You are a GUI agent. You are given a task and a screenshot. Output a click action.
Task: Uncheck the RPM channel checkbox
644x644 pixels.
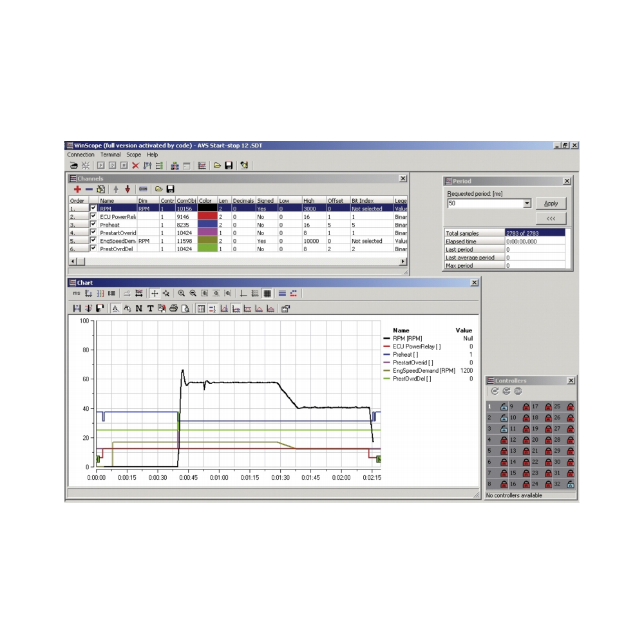(93, 209)
